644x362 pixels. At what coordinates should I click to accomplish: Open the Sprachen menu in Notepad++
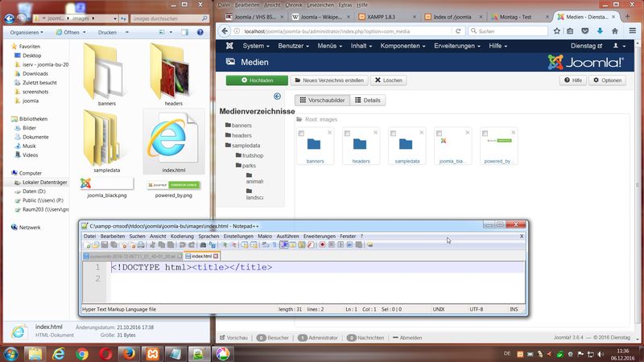pyautogui.click(x=208, y=236)
